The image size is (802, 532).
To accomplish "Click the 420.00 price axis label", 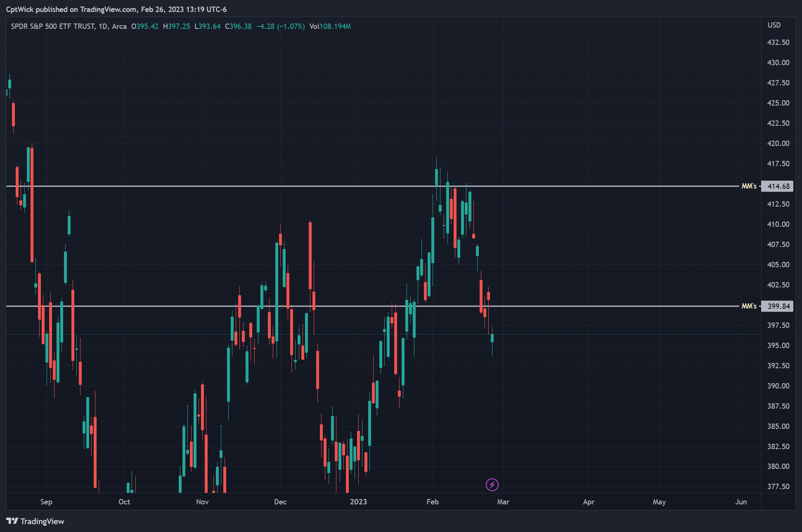I will tap(778, 144).
